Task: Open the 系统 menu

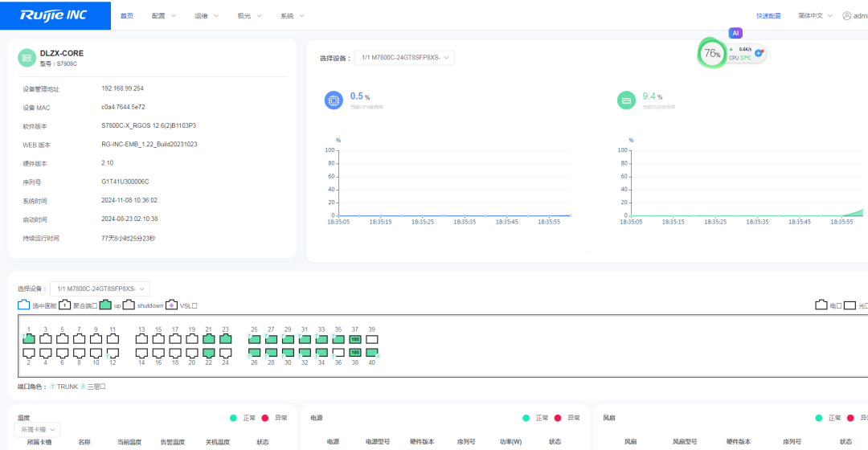Action: coord(293,16)
